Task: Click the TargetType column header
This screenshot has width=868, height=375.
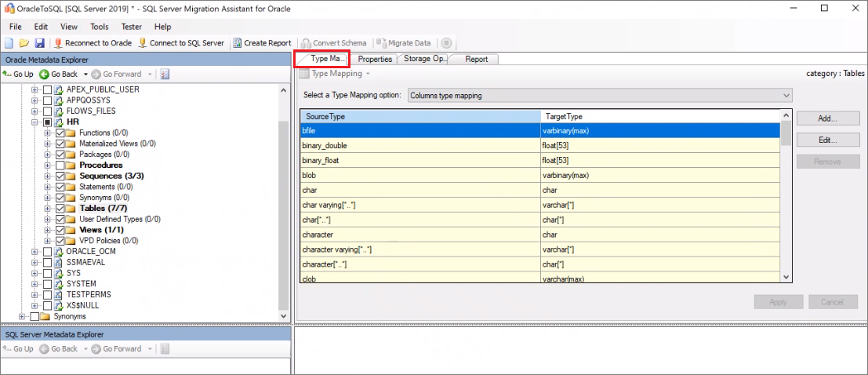Action: click(660, 116)
